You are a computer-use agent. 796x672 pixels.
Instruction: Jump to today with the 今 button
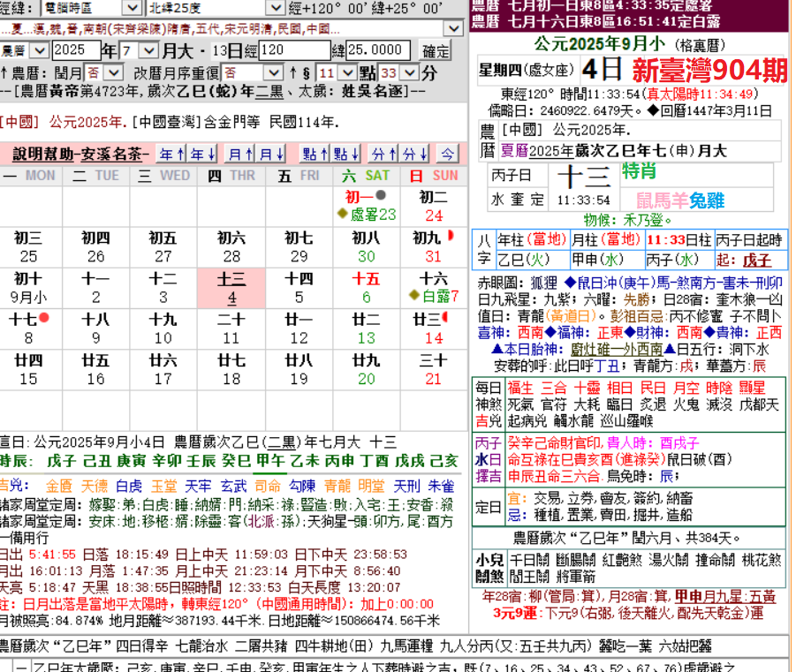(448, 154)
